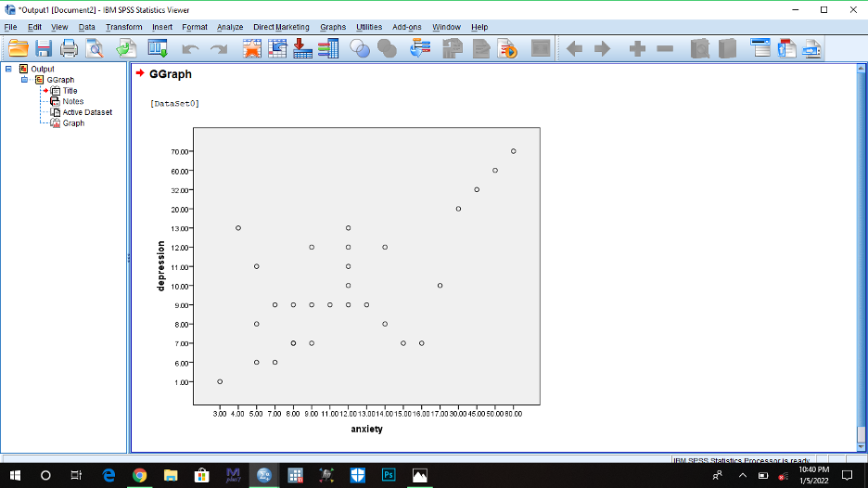This screenshot has width=868, height=488.
Task: Click the Promote left arrow icon
Action: coord(575,49)
